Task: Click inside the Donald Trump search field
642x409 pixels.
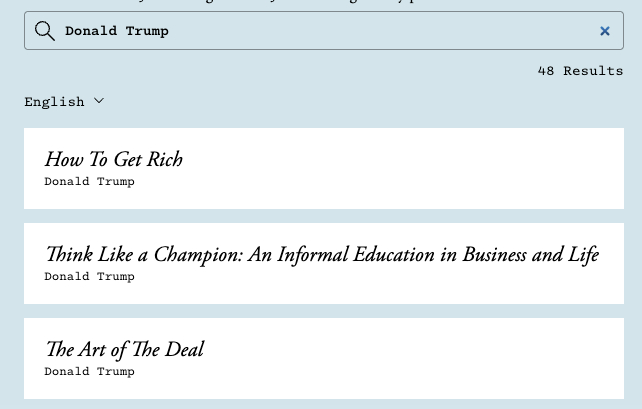Action: pyautogui.click(x=324, y=31)
